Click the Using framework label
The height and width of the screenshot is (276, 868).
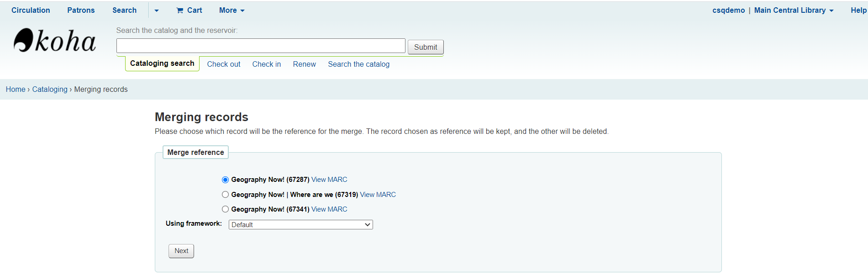click(x=194, y=223)
